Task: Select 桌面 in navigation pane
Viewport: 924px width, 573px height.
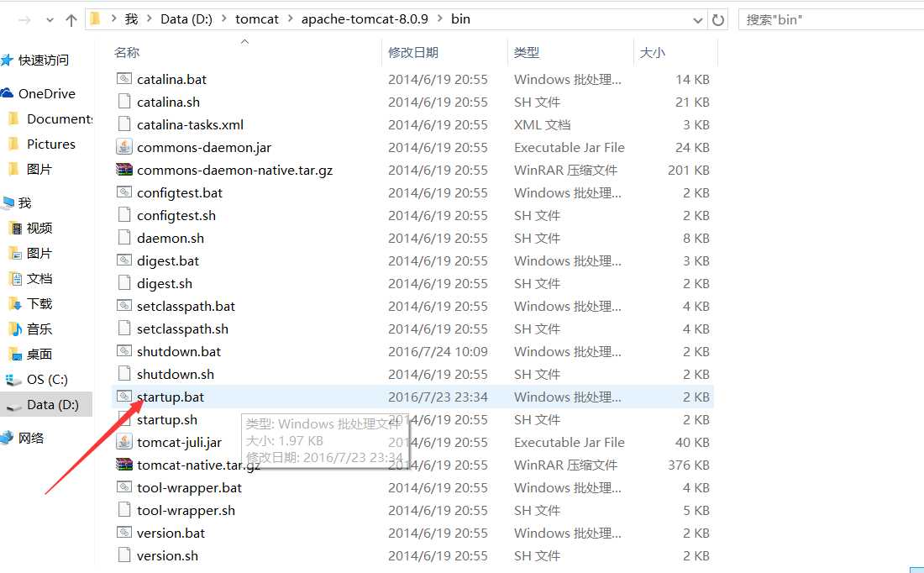Action: click(x=39, y=355)
